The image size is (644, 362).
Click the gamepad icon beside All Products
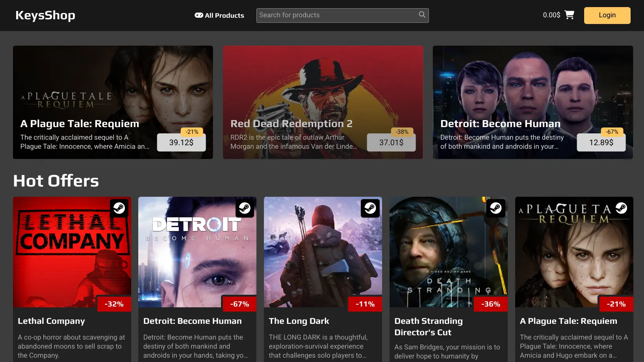click(x=199, y=15)
